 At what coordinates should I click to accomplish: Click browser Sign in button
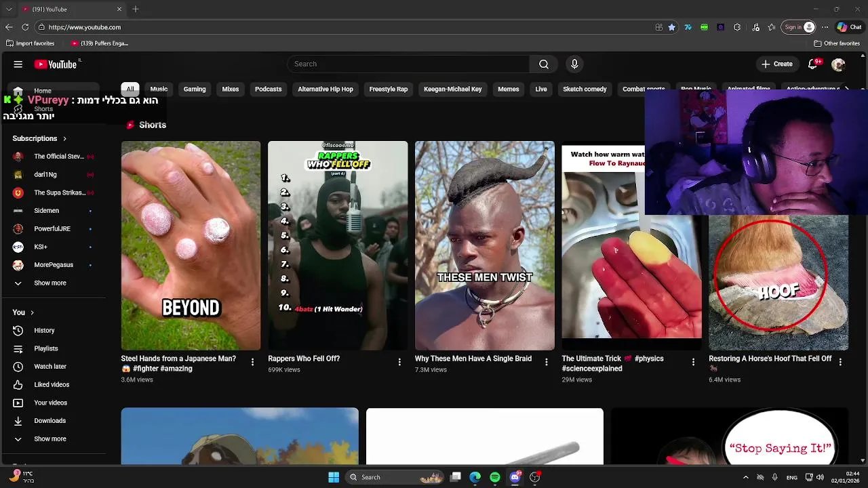coord(799,27)
